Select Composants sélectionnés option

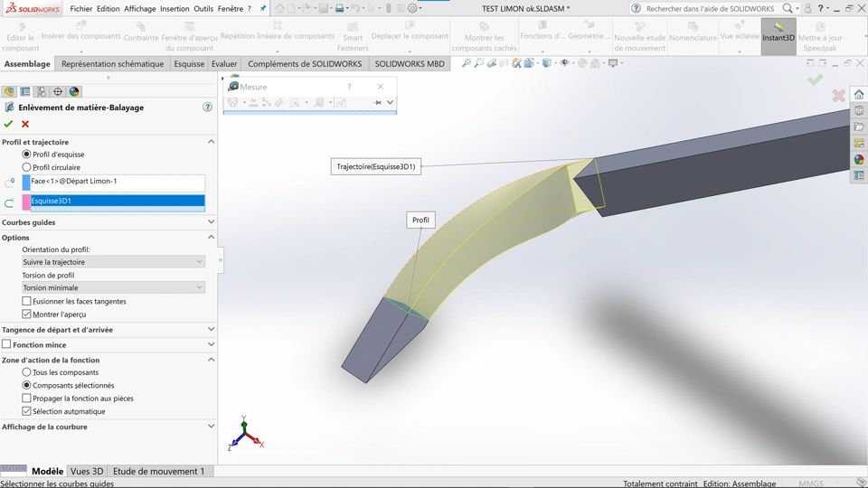26,385
